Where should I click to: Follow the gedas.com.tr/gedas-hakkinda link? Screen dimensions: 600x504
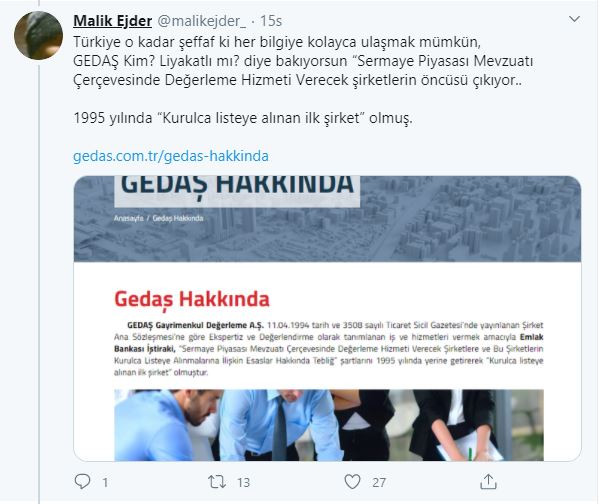pyautogui.click(x=171, y=156)
